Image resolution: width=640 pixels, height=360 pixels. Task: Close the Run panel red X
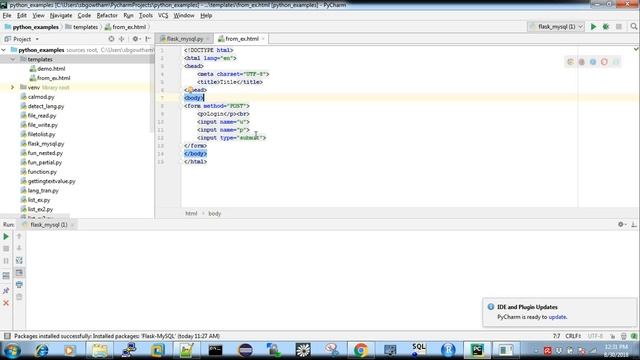click(x=6, y=303)
